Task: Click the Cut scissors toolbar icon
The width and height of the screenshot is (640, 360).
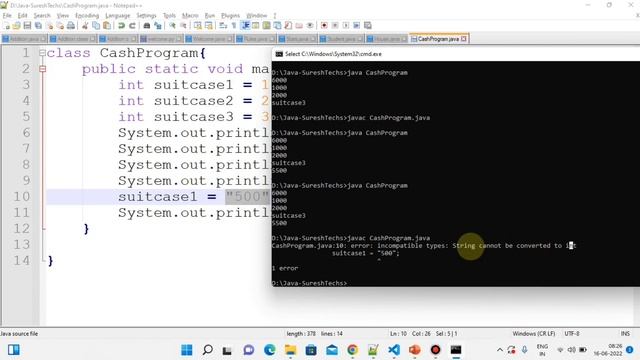Action: pyautogui.click(x=85, y=25)
